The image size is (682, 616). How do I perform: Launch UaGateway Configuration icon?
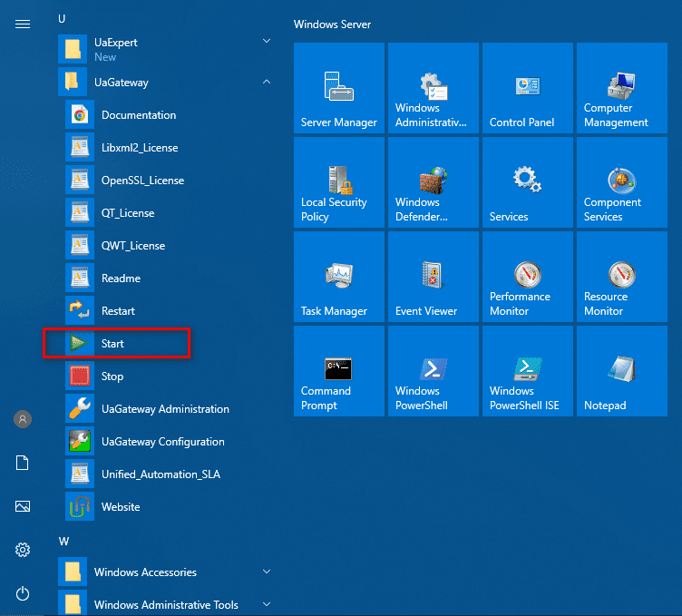(80, 441)
